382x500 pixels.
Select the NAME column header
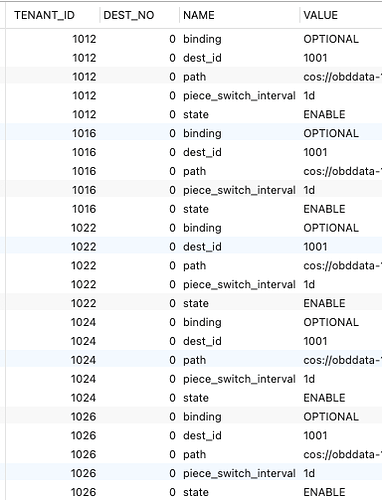click(199, 15)
